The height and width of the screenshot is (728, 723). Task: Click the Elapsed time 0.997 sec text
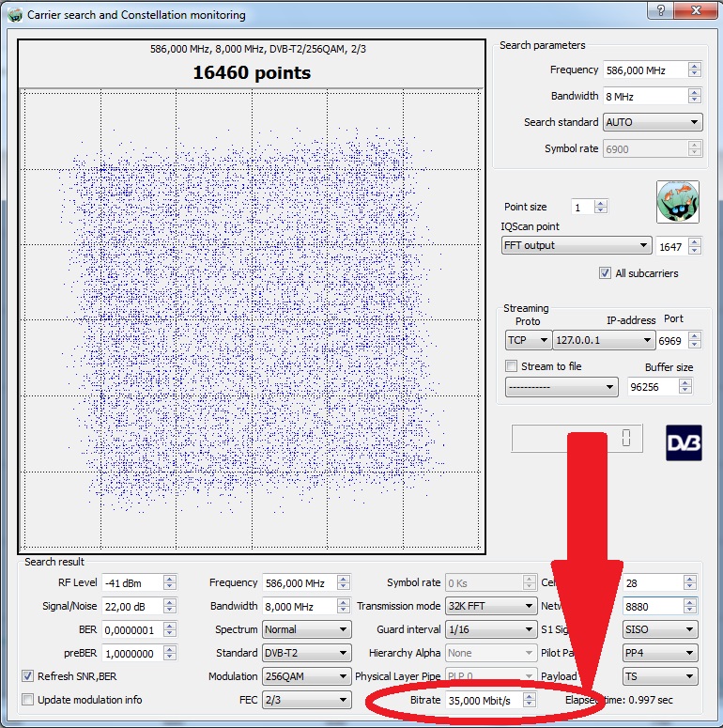coord(619,700)
